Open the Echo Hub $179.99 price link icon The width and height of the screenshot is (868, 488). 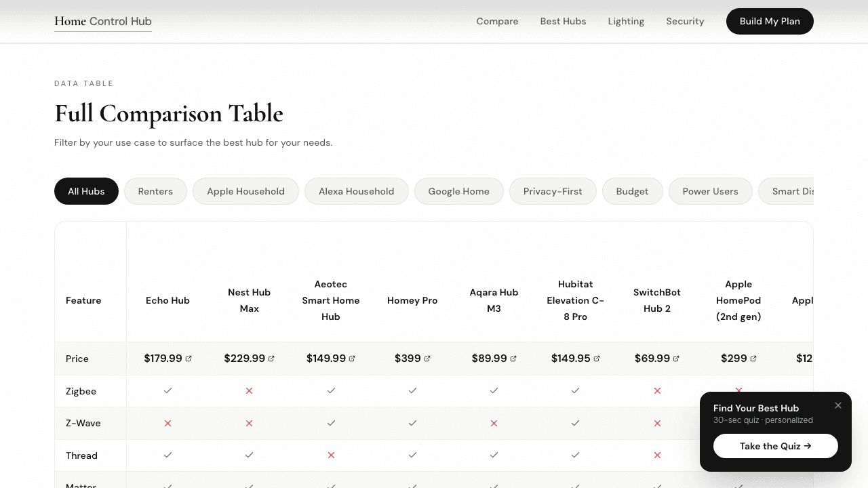190,359
